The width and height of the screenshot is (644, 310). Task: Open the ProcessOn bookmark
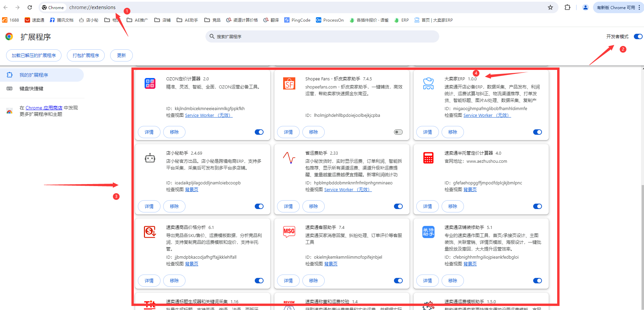(330, 20)
